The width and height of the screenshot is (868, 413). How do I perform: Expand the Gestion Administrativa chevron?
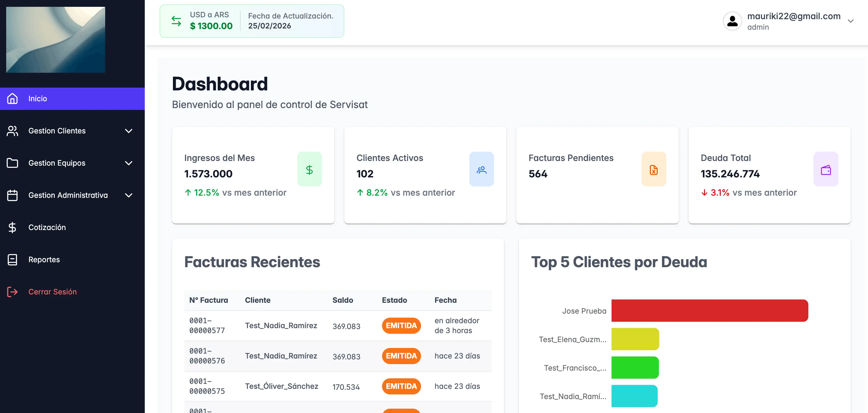point(128,195)
